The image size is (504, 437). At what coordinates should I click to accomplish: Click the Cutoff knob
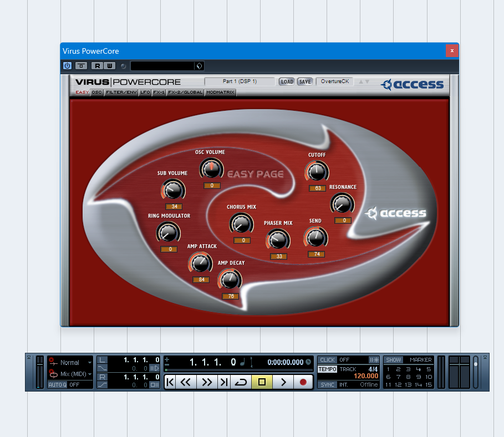317,171
